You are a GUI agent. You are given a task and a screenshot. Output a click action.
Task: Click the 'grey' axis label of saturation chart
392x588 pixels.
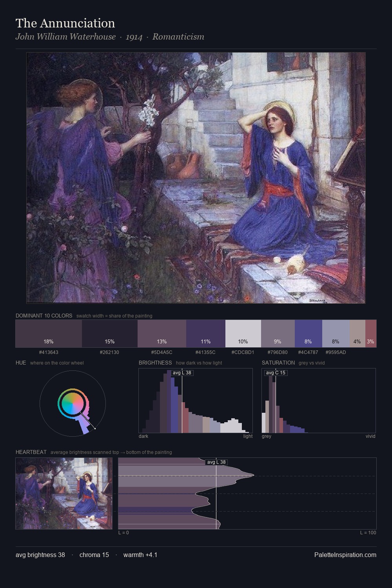pos(267,436)
